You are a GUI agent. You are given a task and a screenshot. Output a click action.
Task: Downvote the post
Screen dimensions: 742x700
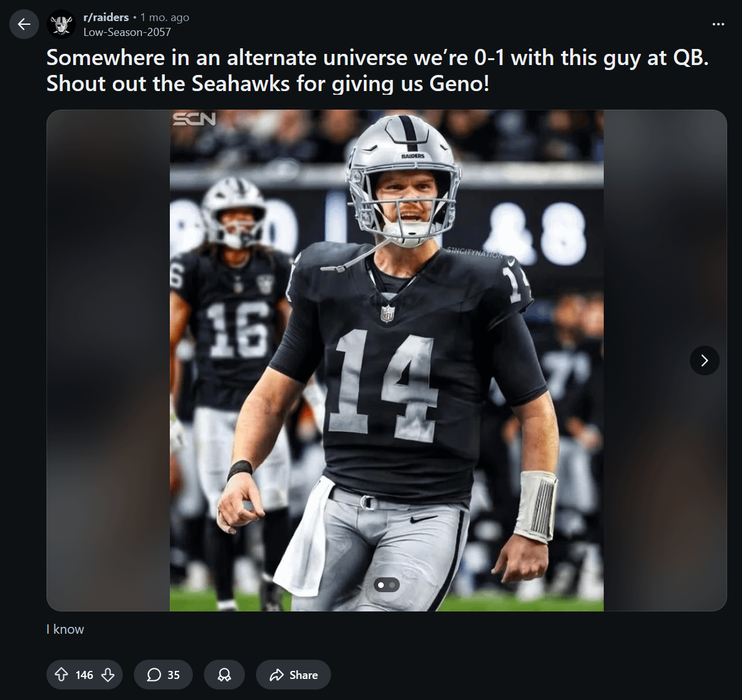(x=108, y=675)
